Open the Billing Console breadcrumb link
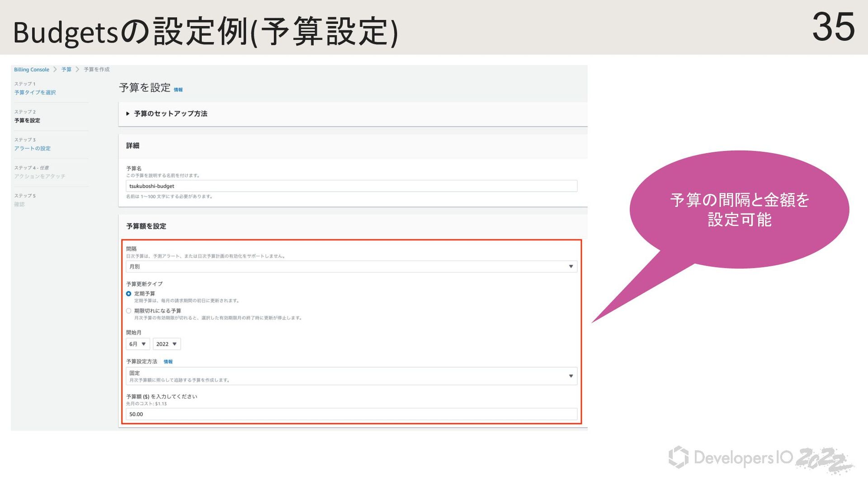 pyautogui.click(x=32, y=70)
